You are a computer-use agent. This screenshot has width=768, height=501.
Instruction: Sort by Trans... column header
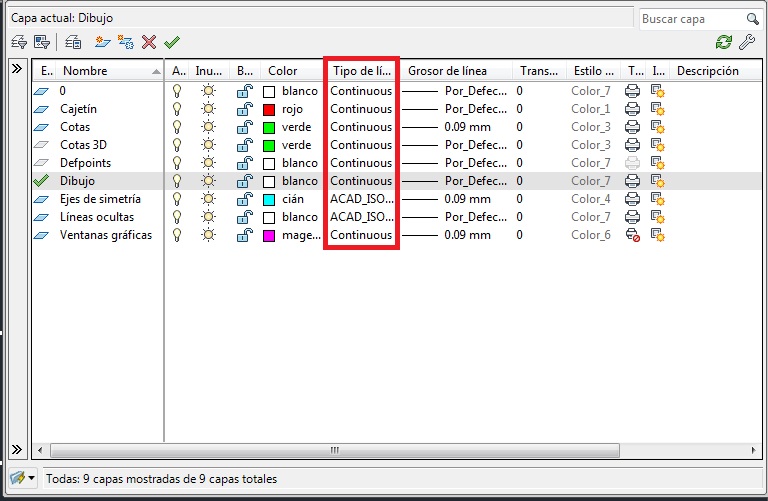click(539, 71)
